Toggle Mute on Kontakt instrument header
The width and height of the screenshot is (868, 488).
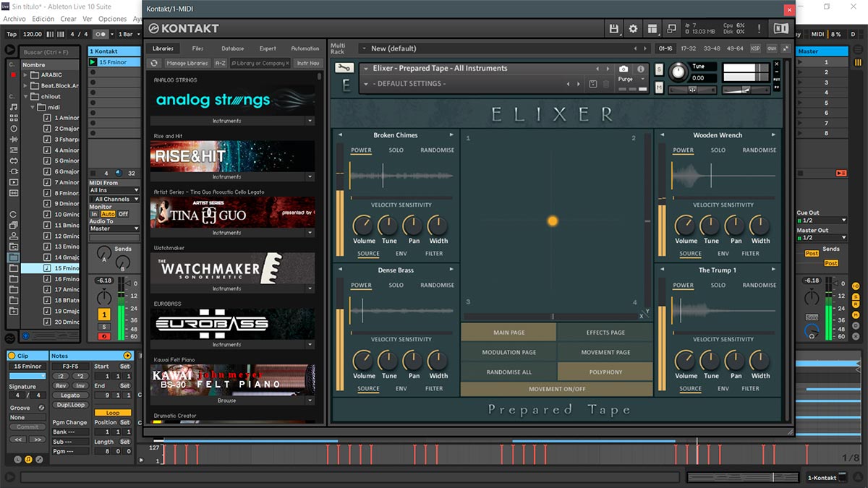pyautogui.click(x=659, y=87)
